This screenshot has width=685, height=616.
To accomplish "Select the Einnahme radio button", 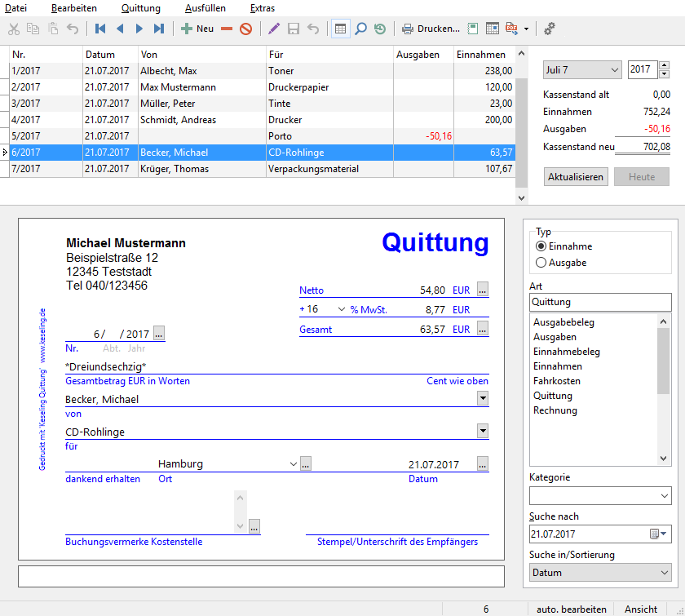I will click(541, 246).
